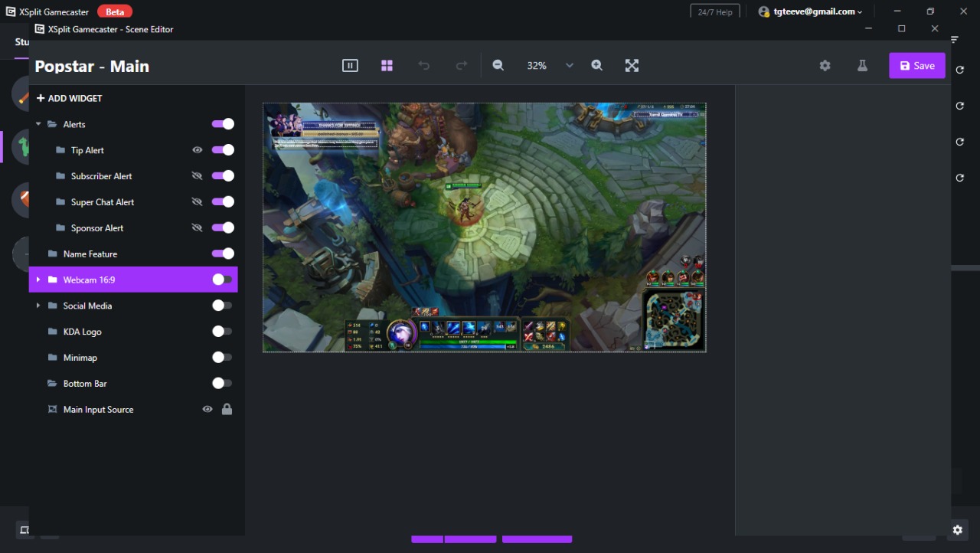The image size is (980, 553).
Task: Click the open folder icon beside Bottom Bar
Action: point(52,384)
